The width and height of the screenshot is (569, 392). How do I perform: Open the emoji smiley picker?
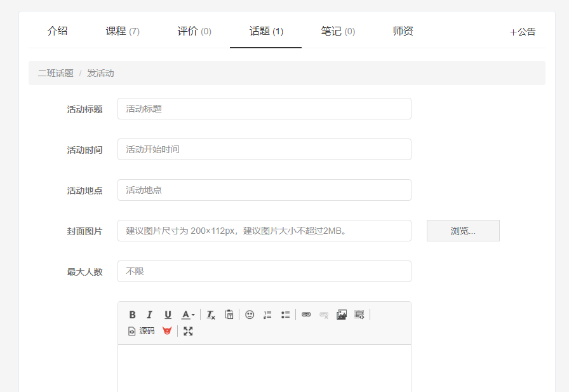pyautogui.click(x=250, y=314)
